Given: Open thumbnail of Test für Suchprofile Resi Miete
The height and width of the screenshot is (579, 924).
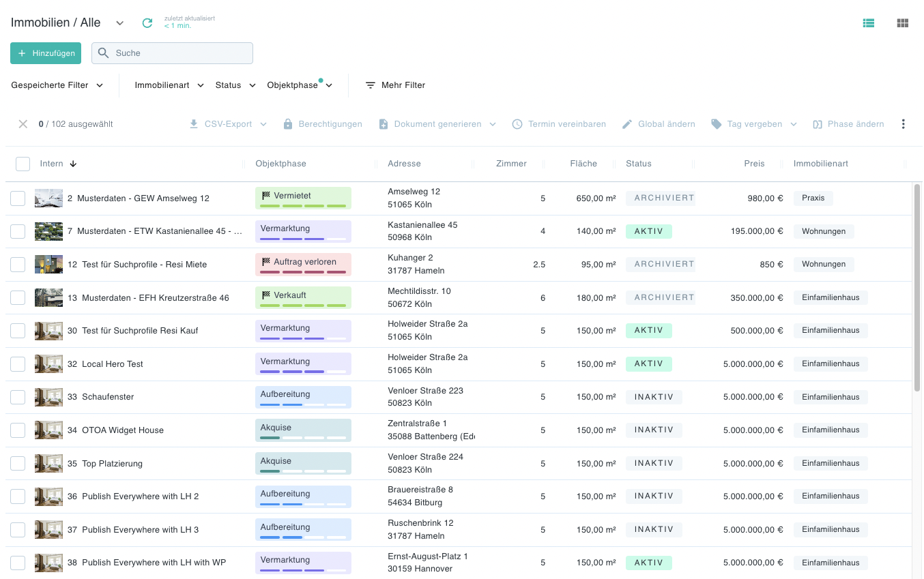Looking at the screenshot, I should pos(48,265).
